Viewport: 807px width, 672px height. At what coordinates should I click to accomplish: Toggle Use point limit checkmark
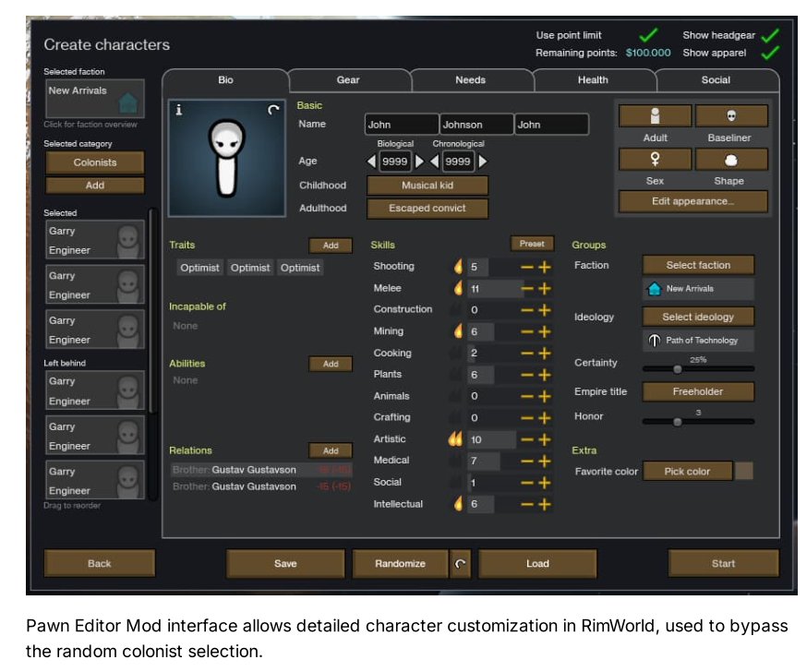pyautogui.click(x=648, y=35)
